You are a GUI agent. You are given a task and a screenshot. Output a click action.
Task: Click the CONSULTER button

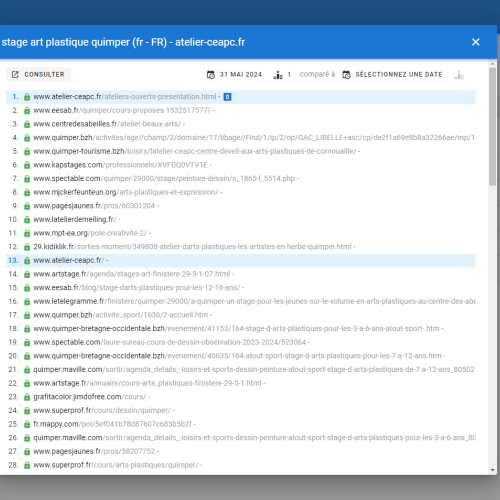tap(38, 74)
